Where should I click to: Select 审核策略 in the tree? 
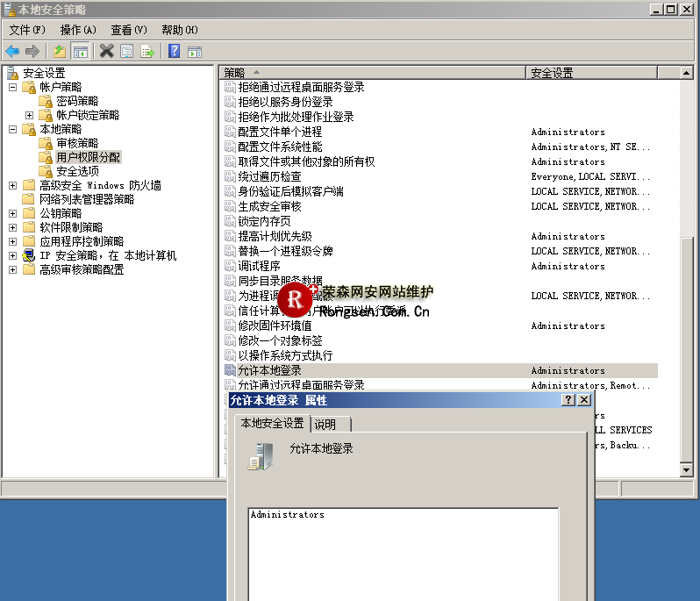(x=77, y=143)
